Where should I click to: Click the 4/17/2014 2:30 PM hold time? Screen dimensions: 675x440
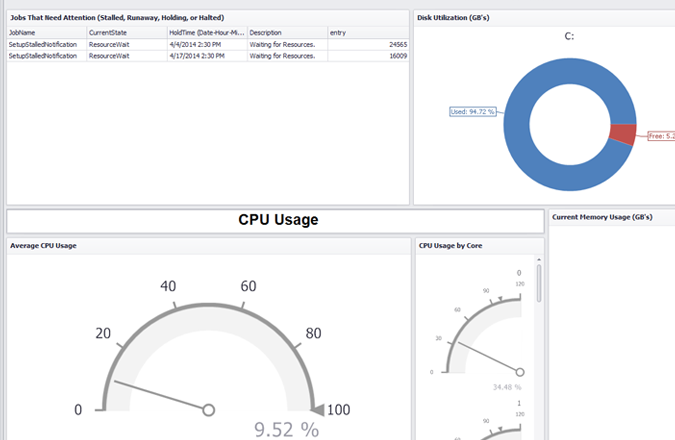[x=197, y=56]
